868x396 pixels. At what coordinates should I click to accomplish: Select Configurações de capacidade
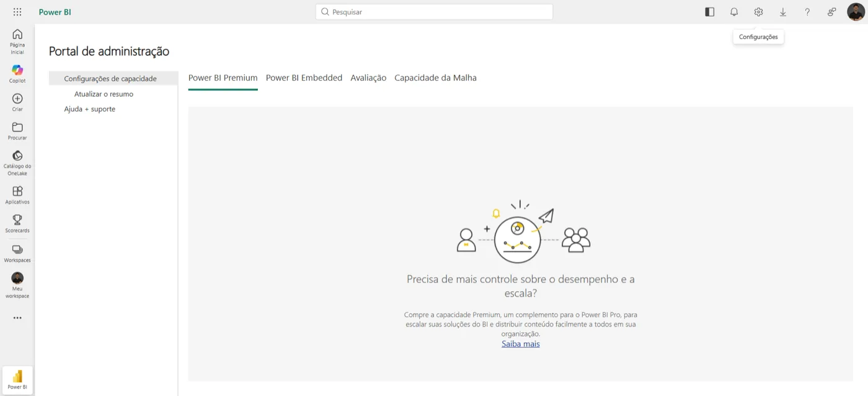pyautogui.click(x=113, y=79)
